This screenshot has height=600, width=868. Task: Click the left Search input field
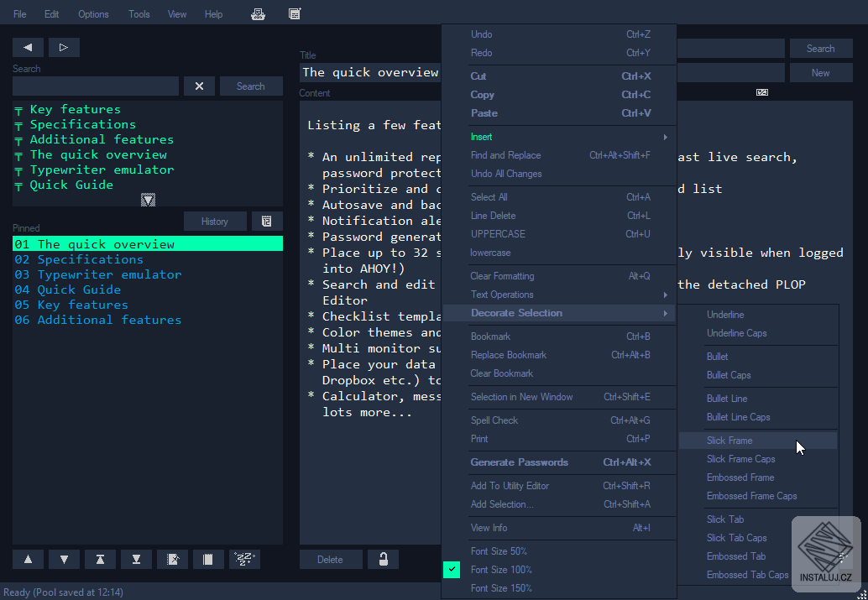[x=96, y=86]
